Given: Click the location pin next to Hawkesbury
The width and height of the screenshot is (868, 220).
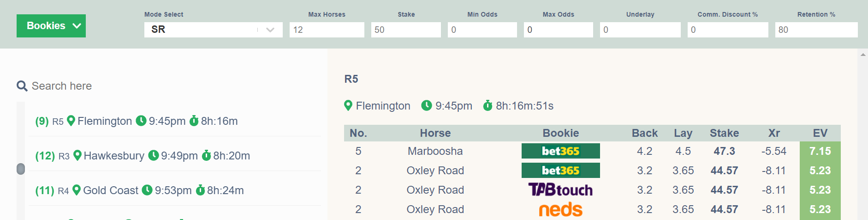Looking at the screenshot, I should tap(77, 155).
